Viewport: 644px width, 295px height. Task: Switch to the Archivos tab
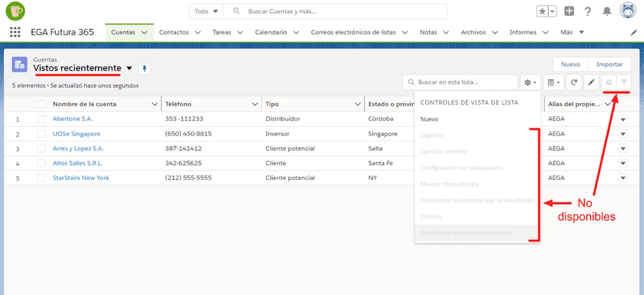click(473, 32)
